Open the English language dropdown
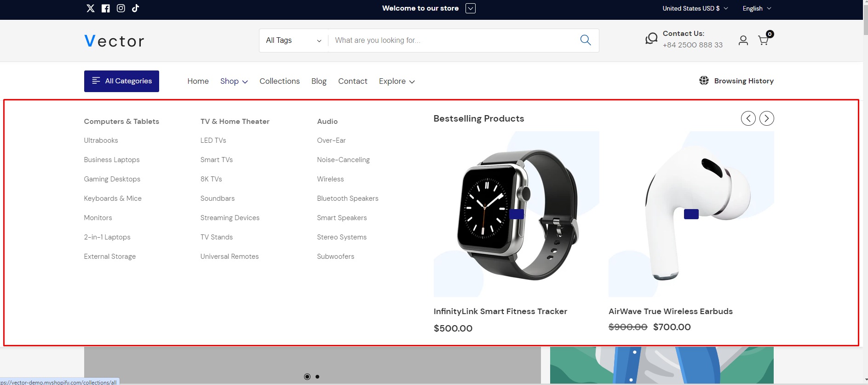 757,8
